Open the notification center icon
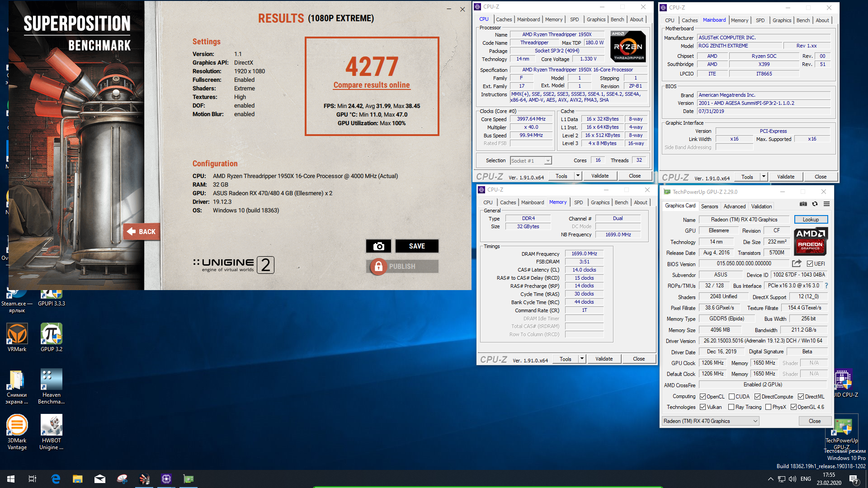This screenshot has width=868, height=488. (854, 479)
